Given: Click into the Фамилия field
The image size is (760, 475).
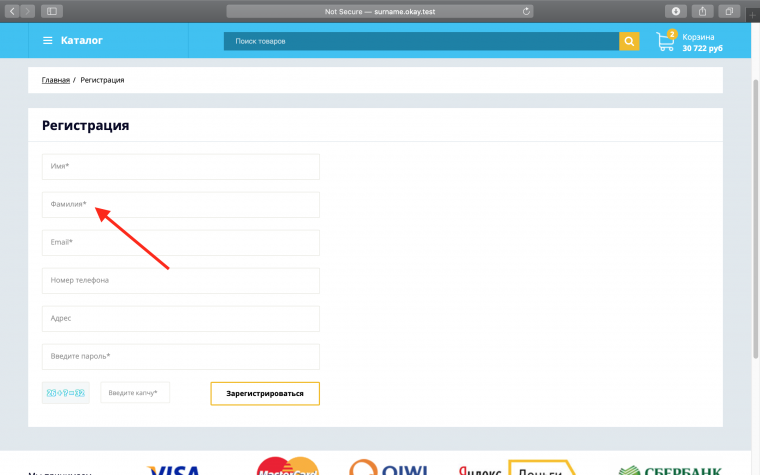Looking at the screenshot, I should 180,205.
